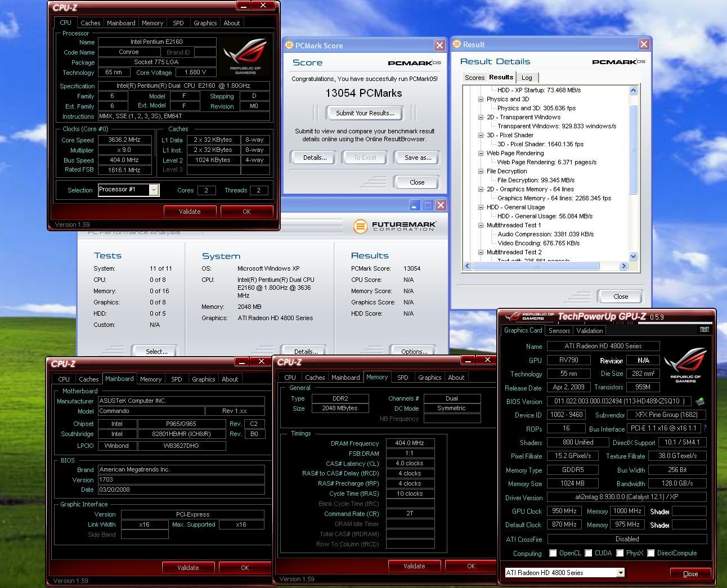727x588 pixels.
Task: Tick the DirectCompute checkbox
Action: point(650,553)
